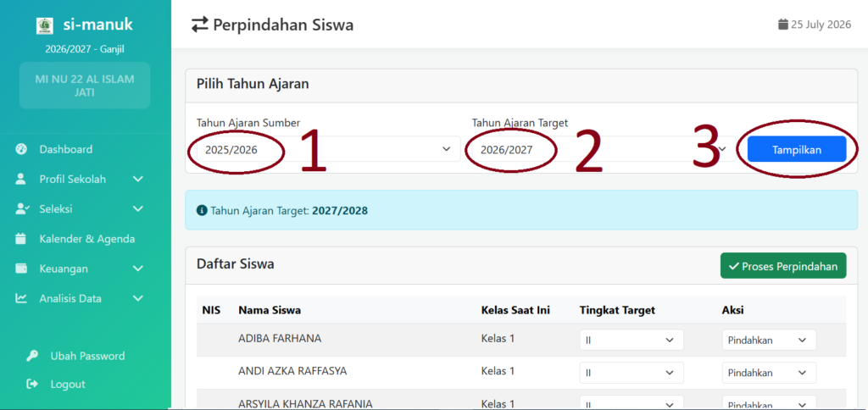Click the 25 July 2026 date text
The width and height of the screenshot is (868, 410).
coord(821,25)
